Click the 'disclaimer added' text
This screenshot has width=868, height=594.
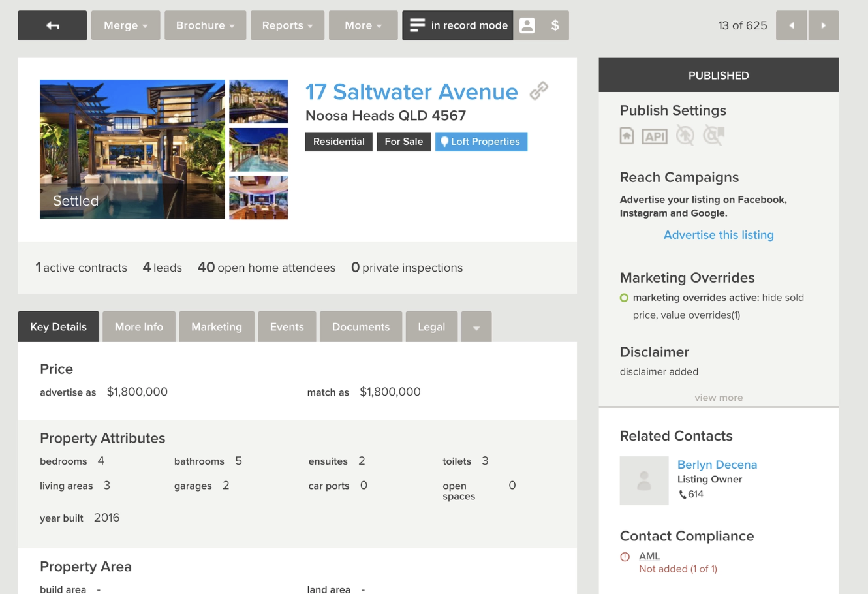coord(659,372)
